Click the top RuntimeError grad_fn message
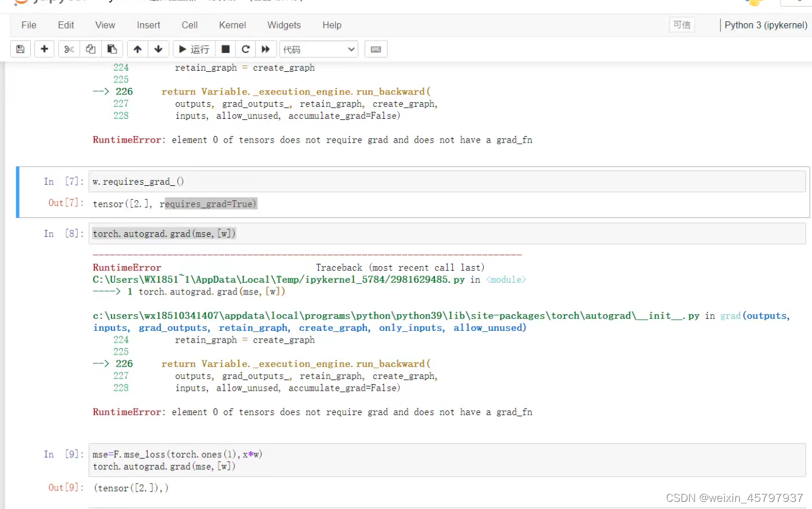 tap(312, 140)
